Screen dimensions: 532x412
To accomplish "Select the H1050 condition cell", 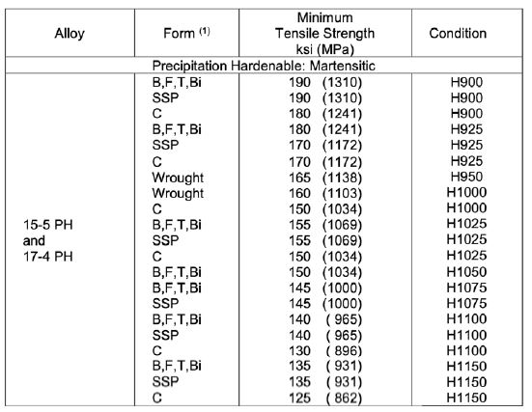I will coord(466,272).
